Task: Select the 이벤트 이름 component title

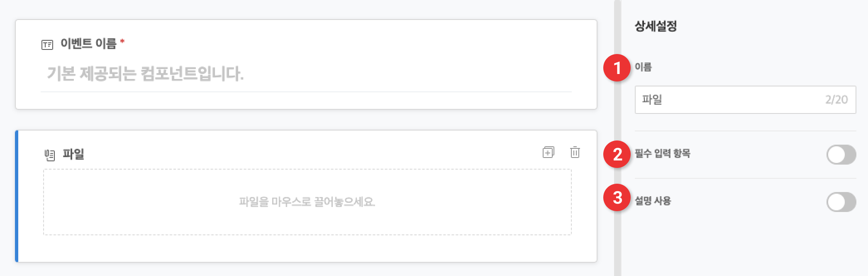Action: pos(88,43)
